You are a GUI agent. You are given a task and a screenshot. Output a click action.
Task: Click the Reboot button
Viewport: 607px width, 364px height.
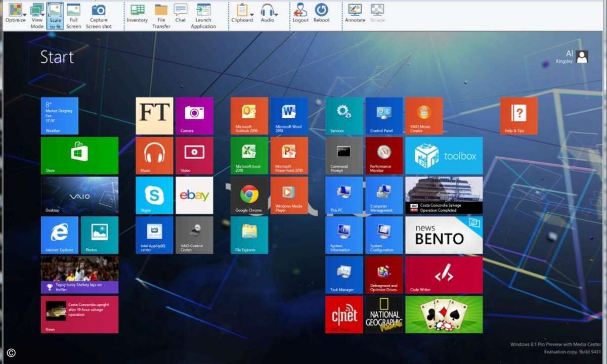click(321, 14)
